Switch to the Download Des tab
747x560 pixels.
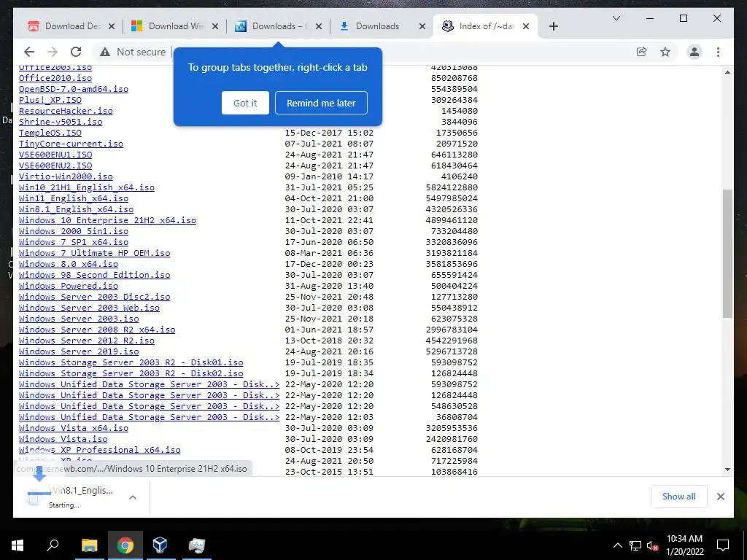(x=71, y=26)
